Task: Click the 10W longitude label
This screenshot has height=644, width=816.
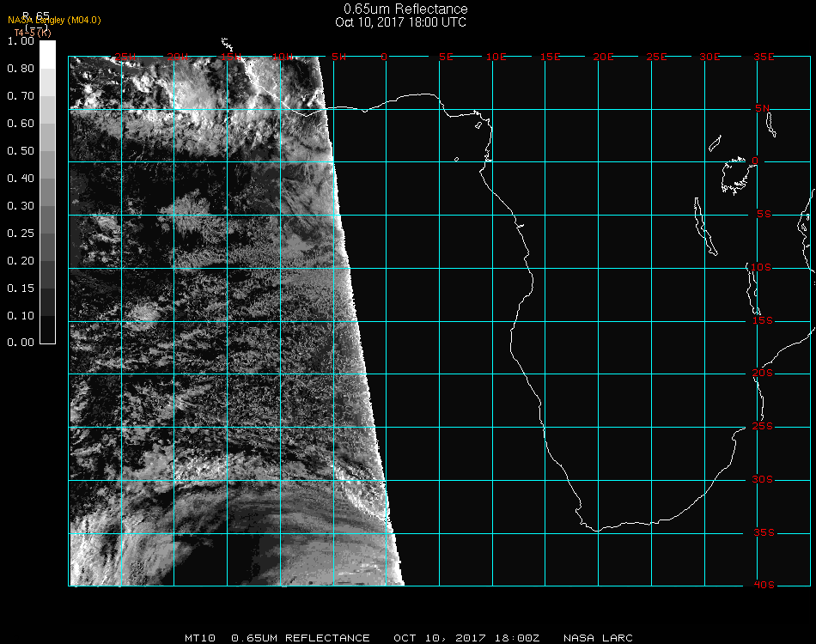Action: tap(283, 57)
